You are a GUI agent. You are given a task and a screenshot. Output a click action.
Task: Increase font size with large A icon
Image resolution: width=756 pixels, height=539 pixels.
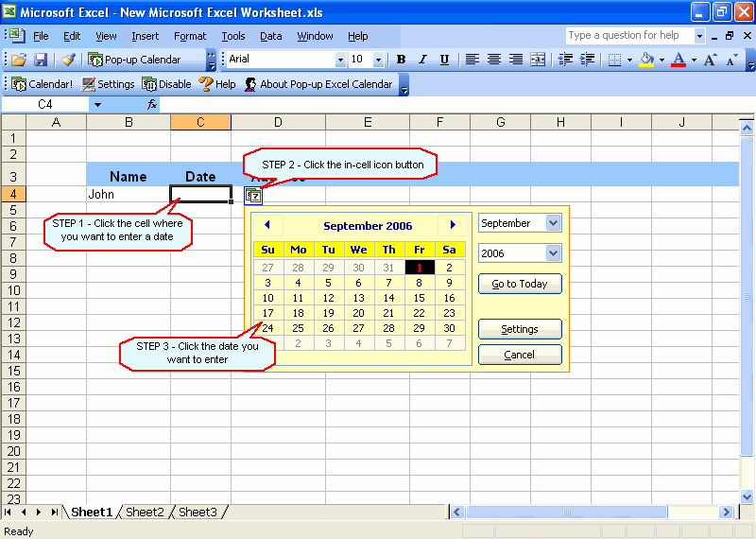(710, 60)
